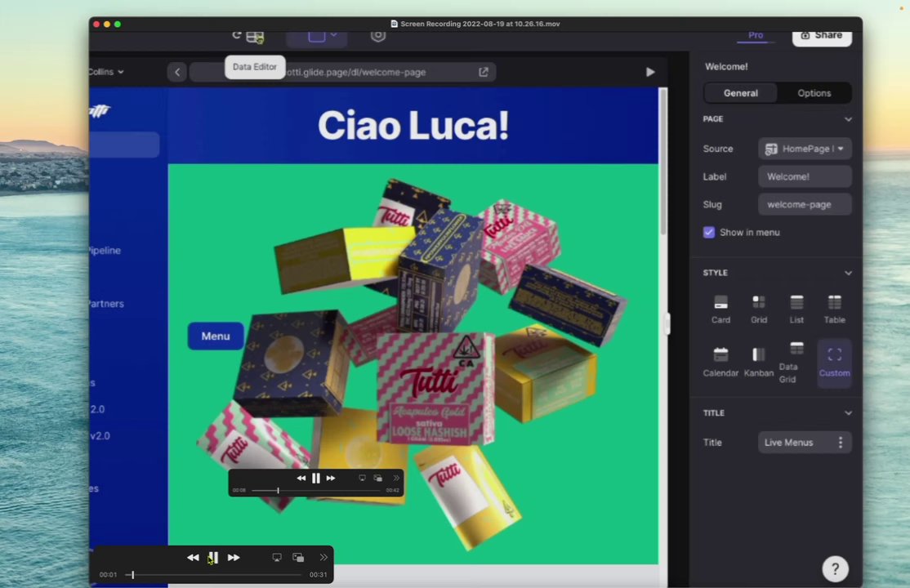Open the Data Editor icon in top toolbar

coord(255,37)
